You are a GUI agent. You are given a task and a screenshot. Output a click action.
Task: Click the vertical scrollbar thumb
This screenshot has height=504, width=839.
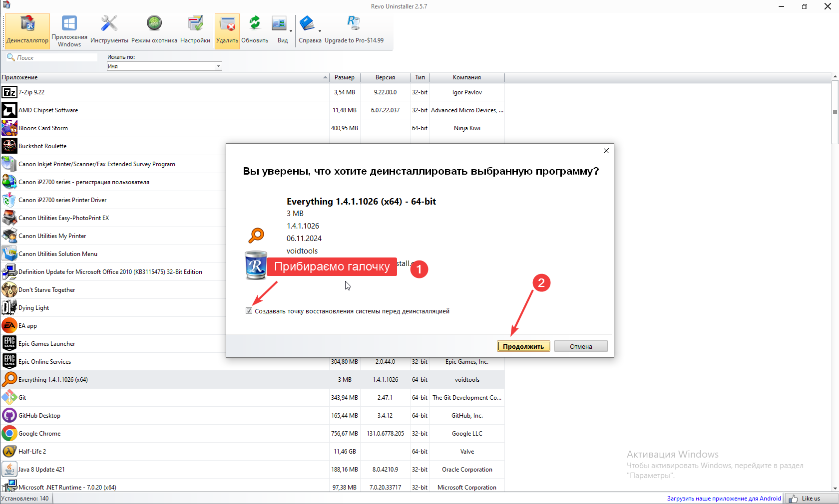835,112
